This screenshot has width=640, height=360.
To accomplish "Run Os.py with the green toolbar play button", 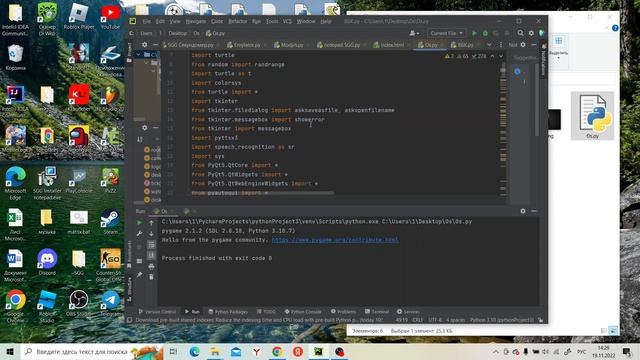I will pyautogui.click(x=474, y=33).
